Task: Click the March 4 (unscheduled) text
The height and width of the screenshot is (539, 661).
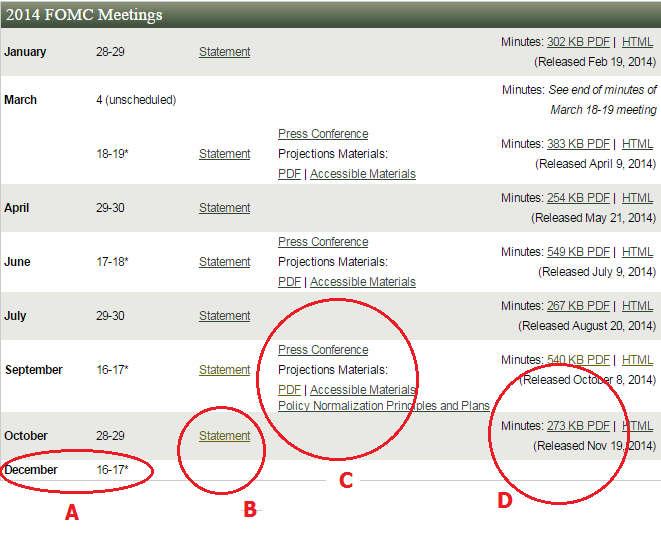Action: point(136,100)
